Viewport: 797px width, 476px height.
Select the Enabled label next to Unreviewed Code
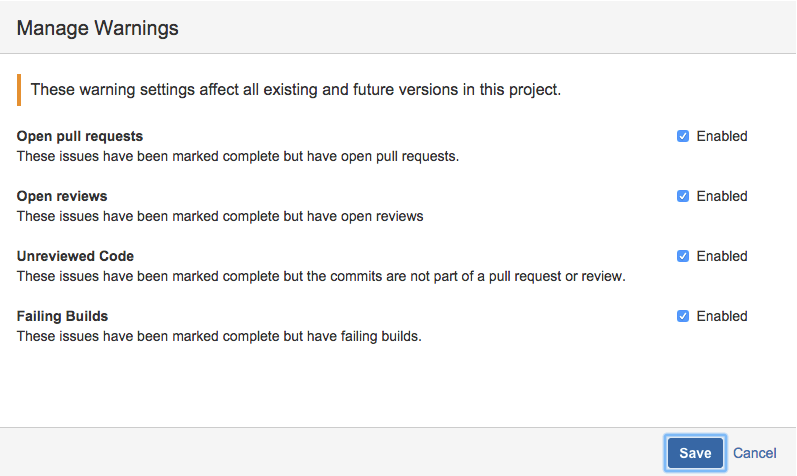(x=722, y=256)
